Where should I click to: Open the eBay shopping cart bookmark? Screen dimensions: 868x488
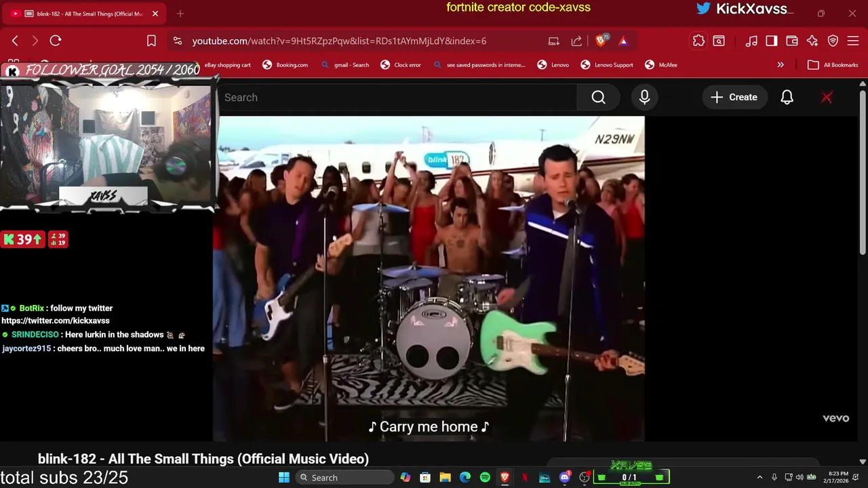tap(227, 65)
